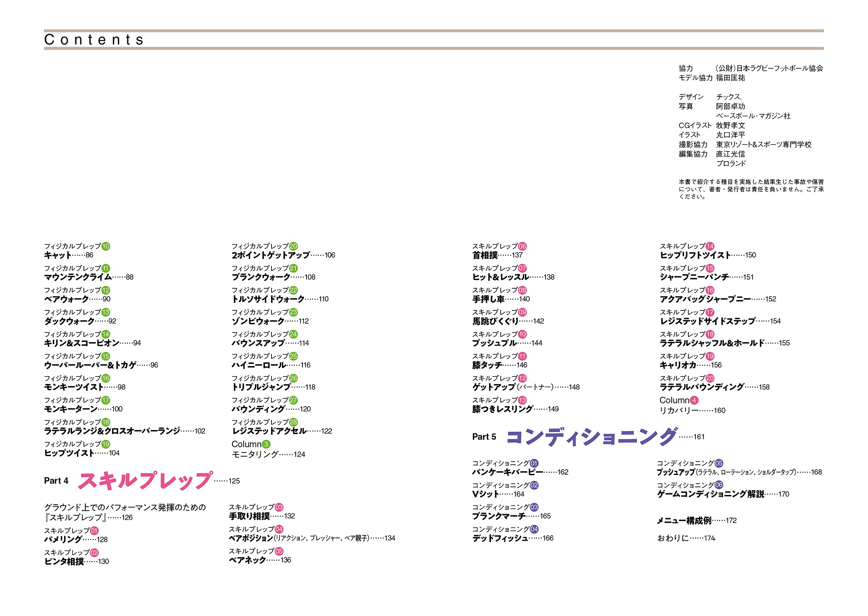Click 'モンキーツイスト……98'

click(x=85, y=387)
